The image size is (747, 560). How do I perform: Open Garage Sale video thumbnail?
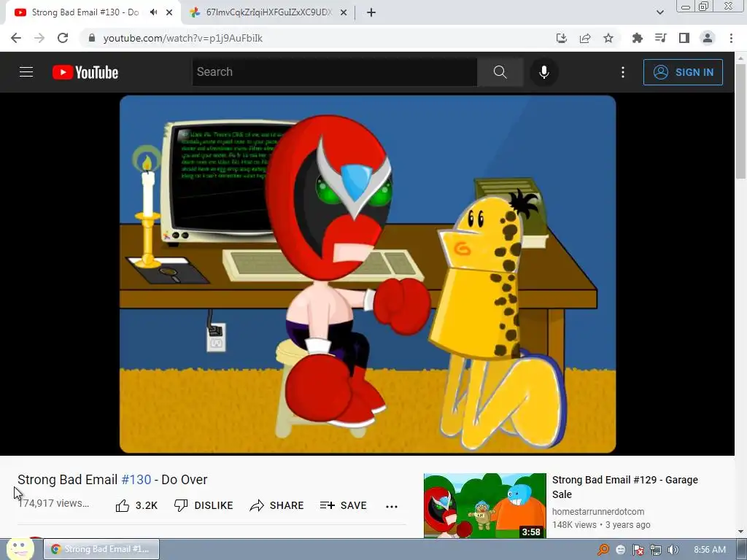coord(485,506)
